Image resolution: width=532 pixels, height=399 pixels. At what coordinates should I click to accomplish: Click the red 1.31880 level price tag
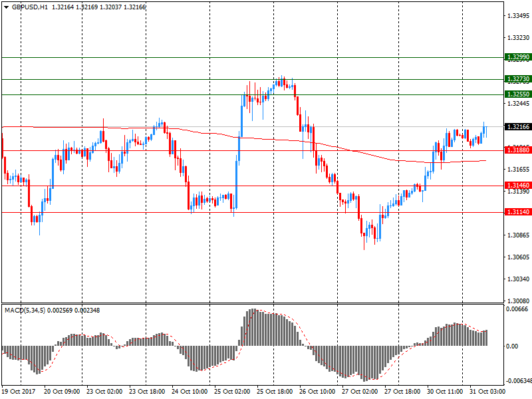click(518, 150)
